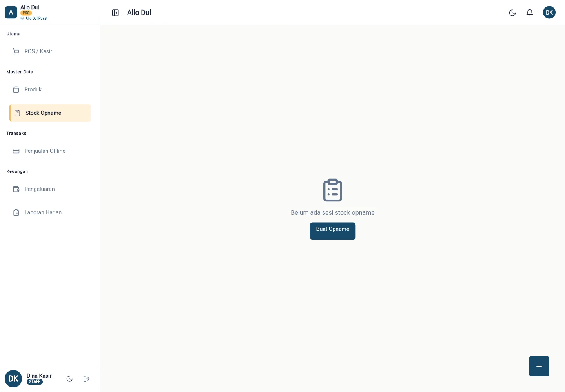The image size is (565, 392).
Task: Open the DK user avatar menu in the header
Action: click(549, 13)
